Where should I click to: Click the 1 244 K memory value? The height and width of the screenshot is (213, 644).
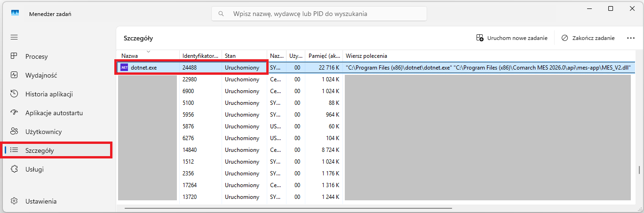click(x=330, y=197)
